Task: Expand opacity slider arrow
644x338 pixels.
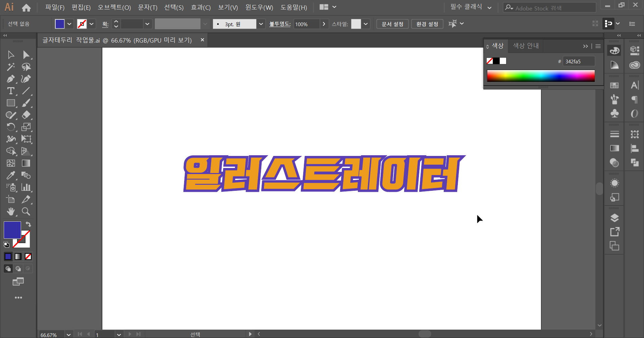Action: (324, 24)
